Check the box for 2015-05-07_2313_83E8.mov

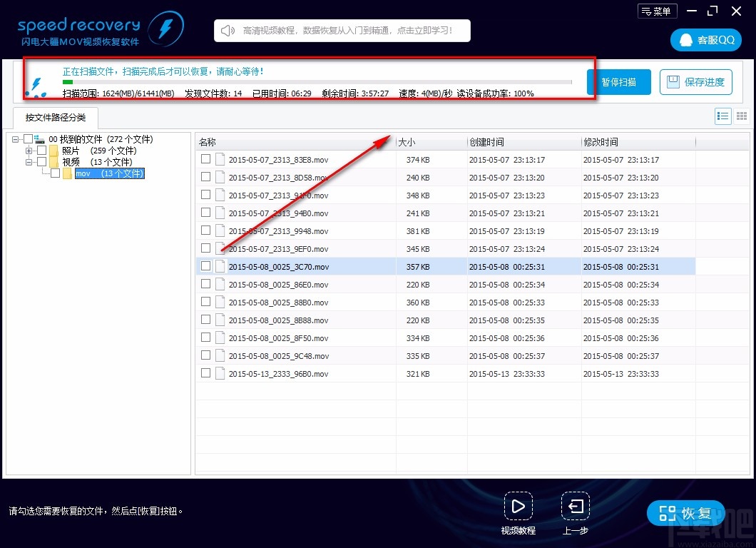[206, 158]
